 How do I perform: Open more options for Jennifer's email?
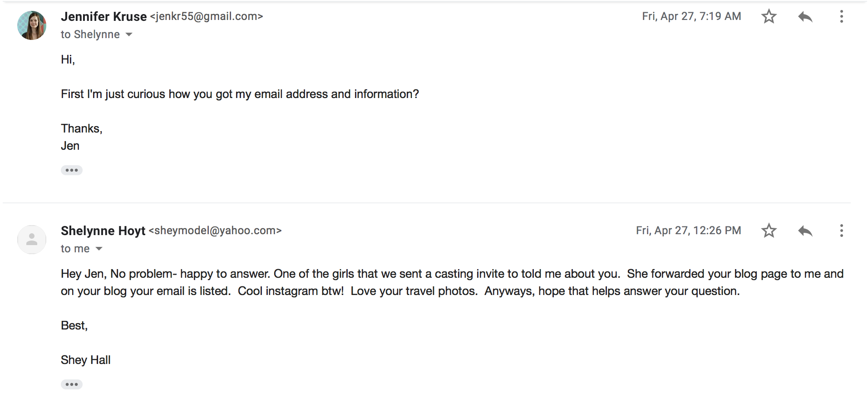[x=841, y=16]
